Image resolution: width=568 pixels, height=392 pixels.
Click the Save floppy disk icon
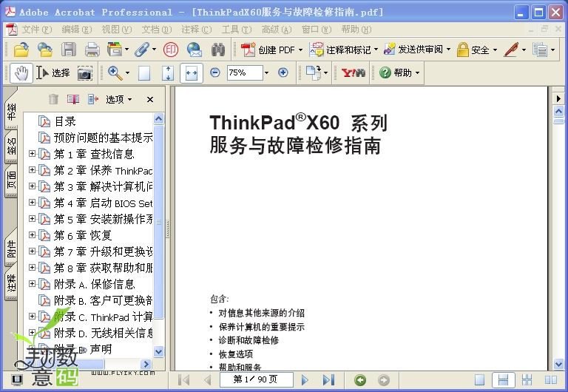pyautogui.click(x=69, y=50)
